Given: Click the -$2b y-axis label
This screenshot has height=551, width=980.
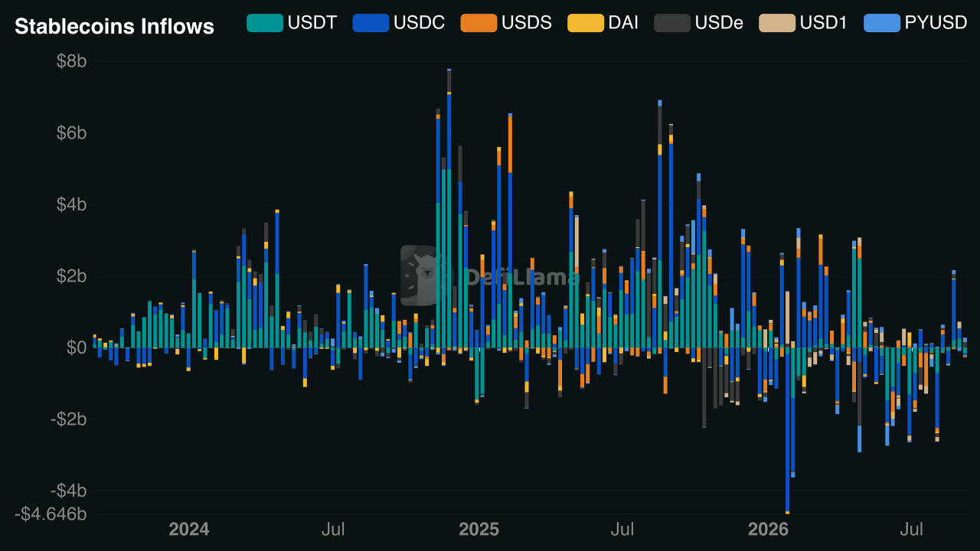Looking at the screenshot, I should point(69,419).
